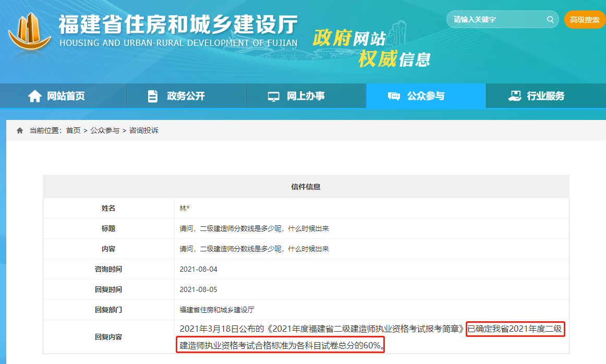Click the monitor icon beside 网上办事
This screenshot has width=606, height=364.
point(273,96)
